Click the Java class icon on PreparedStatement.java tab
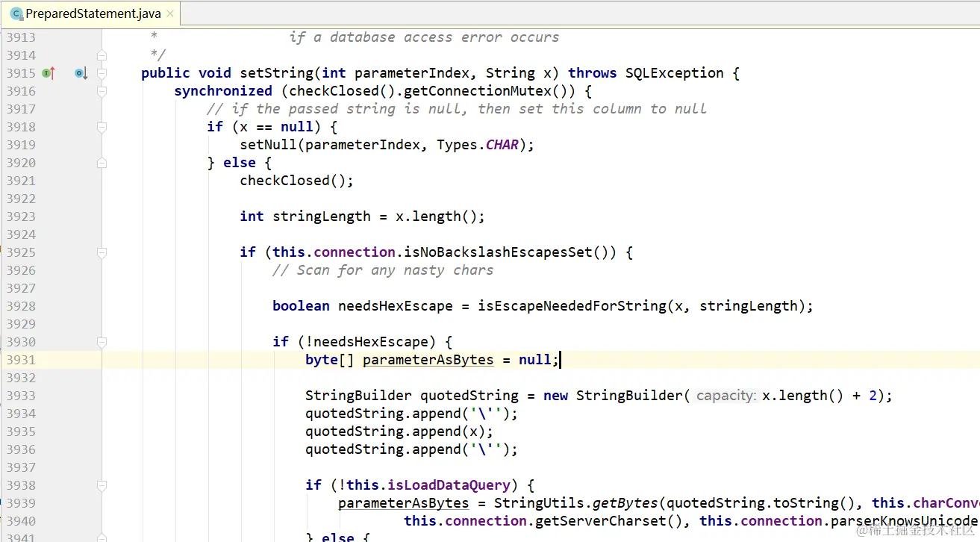Viewport: 980px width, 542px height. click(16, 13)
